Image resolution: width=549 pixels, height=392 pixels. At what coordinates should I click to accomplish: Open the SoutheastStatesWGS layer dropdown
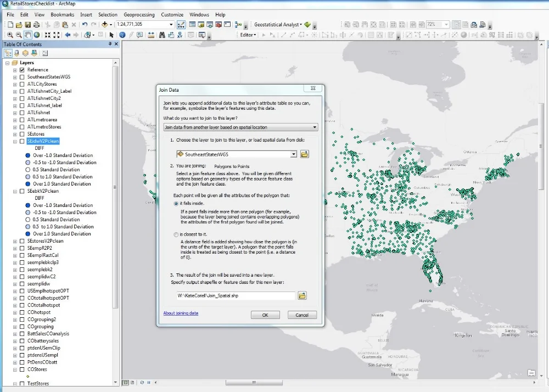(293, 154)
